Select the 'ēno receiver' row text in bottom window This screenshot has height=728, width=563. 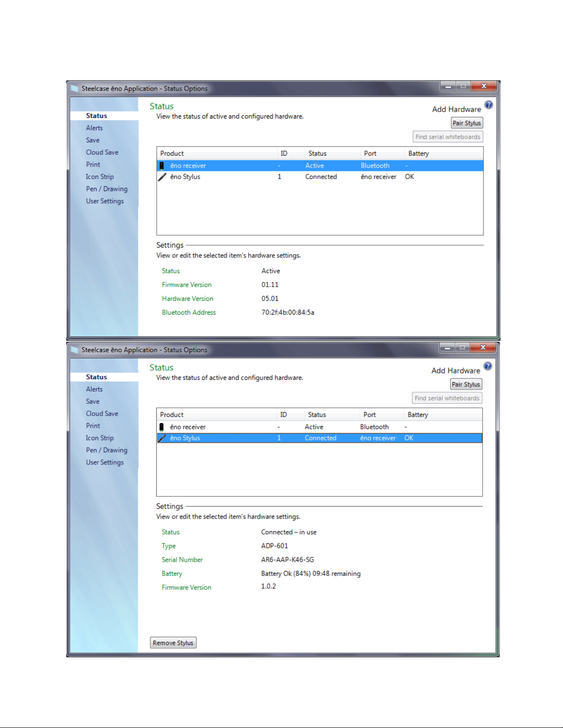(x=188, y=427)
